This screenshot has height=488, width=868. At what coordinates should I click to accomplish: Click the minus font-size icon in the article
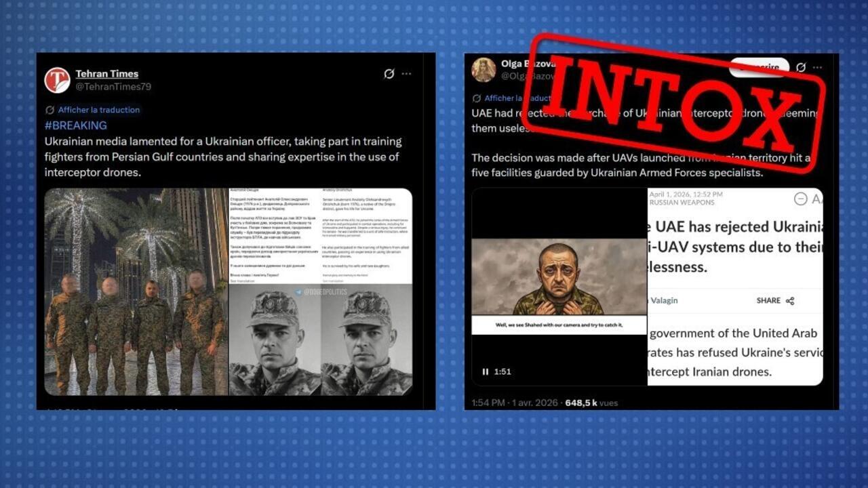800,199
